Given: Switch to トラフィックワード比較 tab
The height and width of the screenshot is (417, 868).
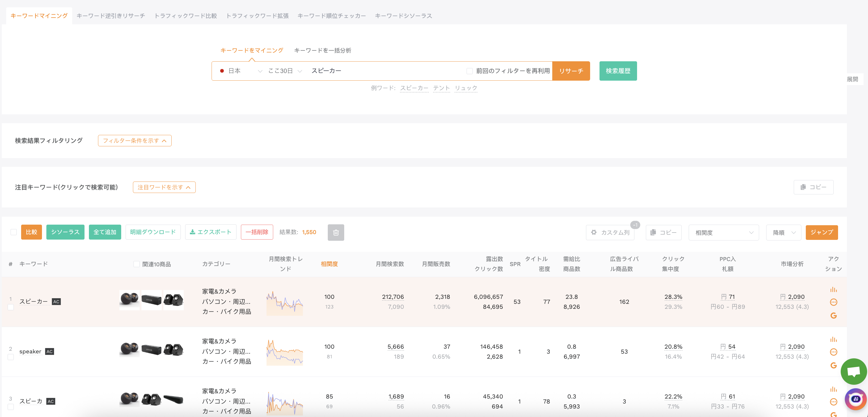Looking at the screenshot, I should (185, 16).
